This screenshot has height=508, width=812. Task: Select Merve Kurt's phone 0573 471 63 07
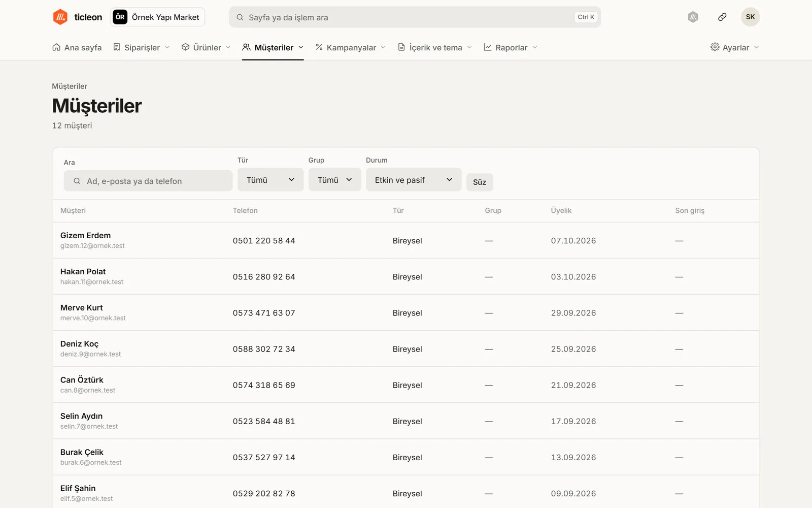(x=264, y=313)
